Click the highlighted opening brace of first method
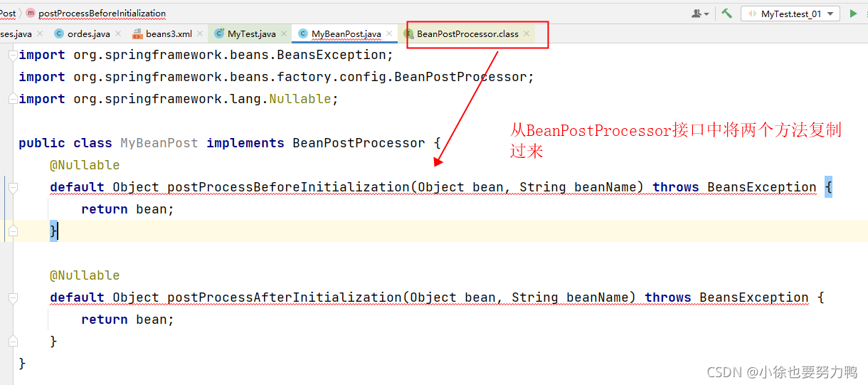Screen dimensions: 868x385 (x=828, y=187)
